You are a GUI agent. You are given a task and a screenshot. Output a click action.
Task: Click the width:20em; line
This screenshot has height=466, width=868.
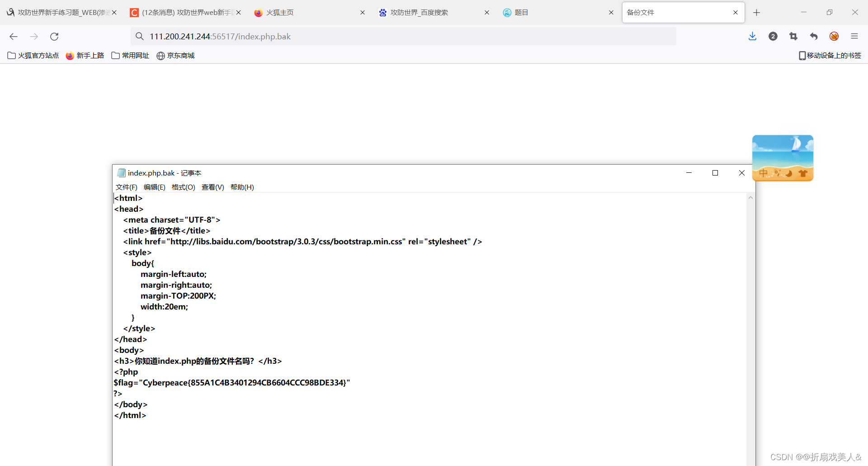point(164,307)
